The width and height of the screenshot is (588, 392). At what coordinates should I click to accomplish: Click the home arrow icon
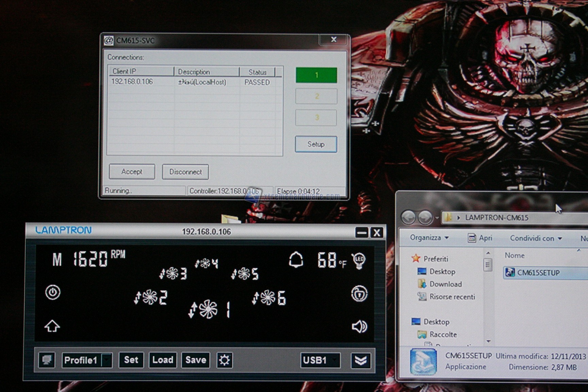coord(52,326)
